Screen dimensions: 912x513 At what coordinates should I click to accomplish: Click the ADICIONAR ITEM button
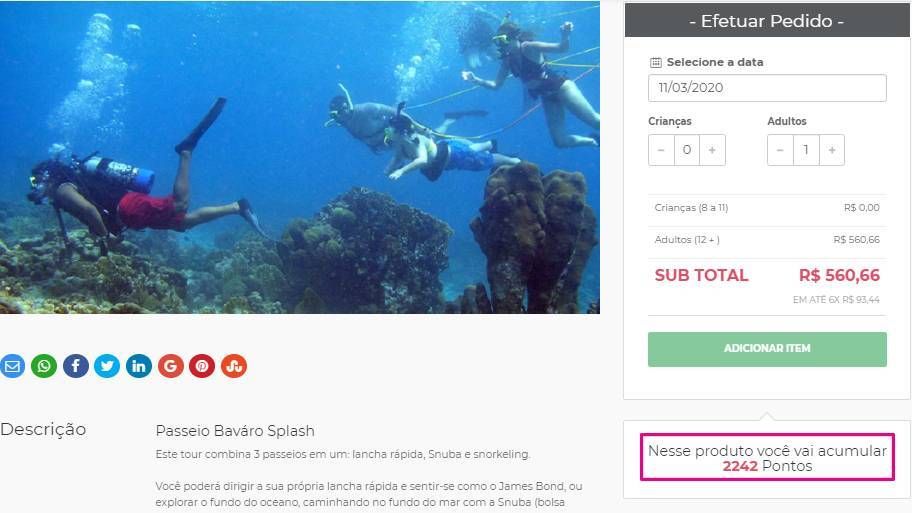767,349
